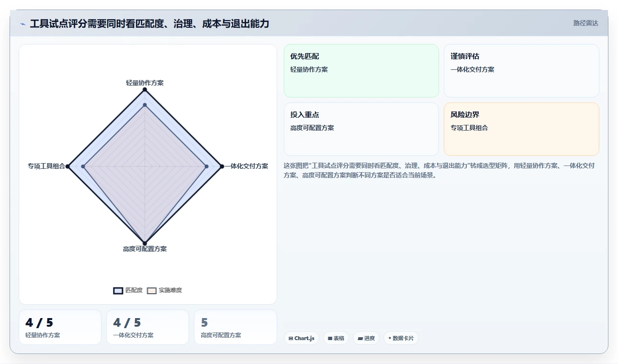Click radar axis label 一体化交付方案 beside the chart

pyautogui.click(x=246, y=166)
